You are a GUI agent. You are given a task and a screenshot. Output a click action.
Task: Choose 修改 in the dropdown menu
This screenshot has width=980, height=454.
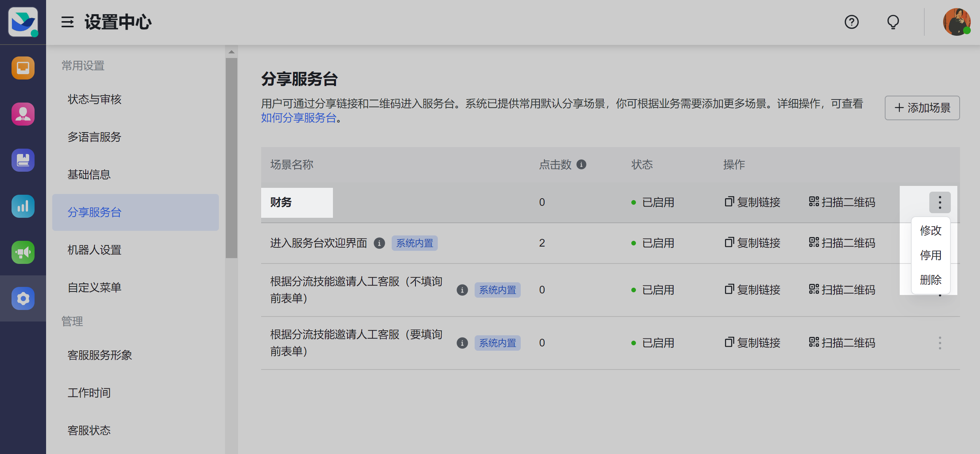pyautogui.click(x=930, y=231)
